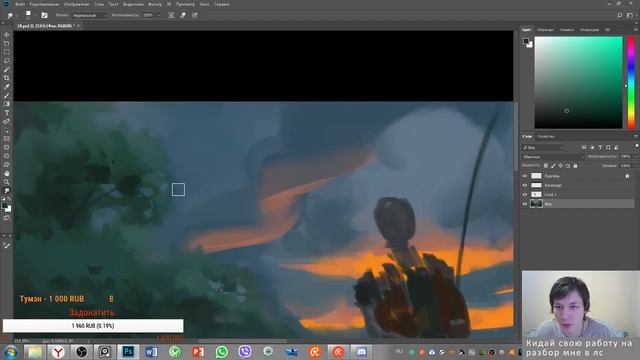
Task: Open the Layers panel options menu icon
Action: tap(636, 136)
